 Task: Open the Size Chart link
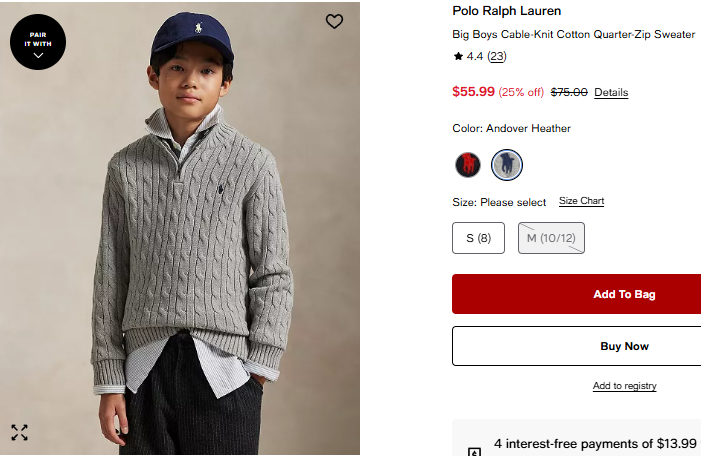click(x=581, y=201)
